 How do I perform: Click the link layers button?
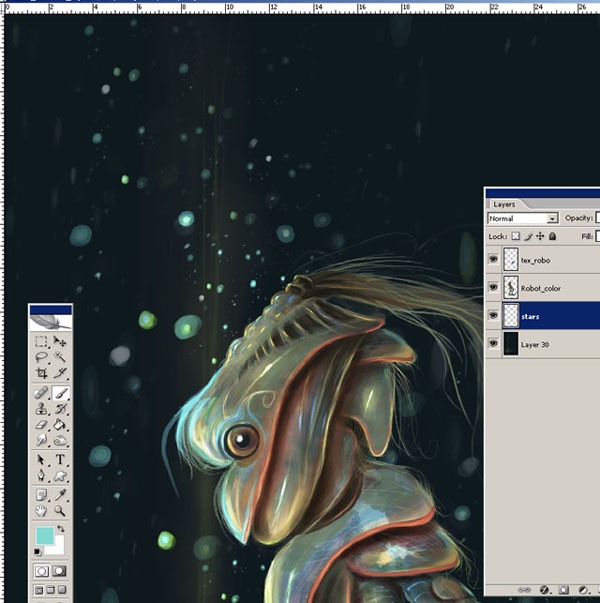pyautogui.click(x=524, y=590)
